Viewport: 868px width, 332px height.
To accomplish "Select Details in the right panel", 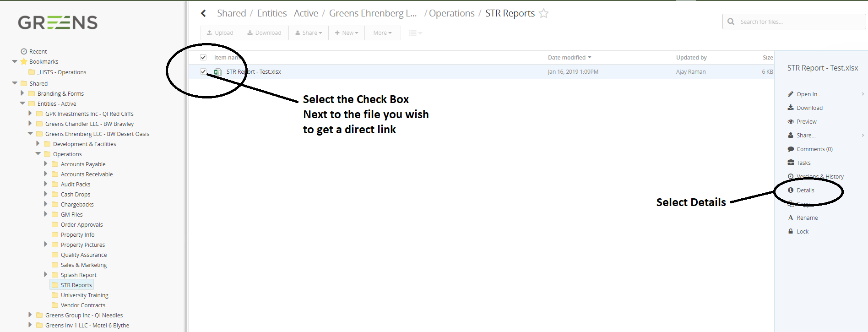I will pos(805,190).
